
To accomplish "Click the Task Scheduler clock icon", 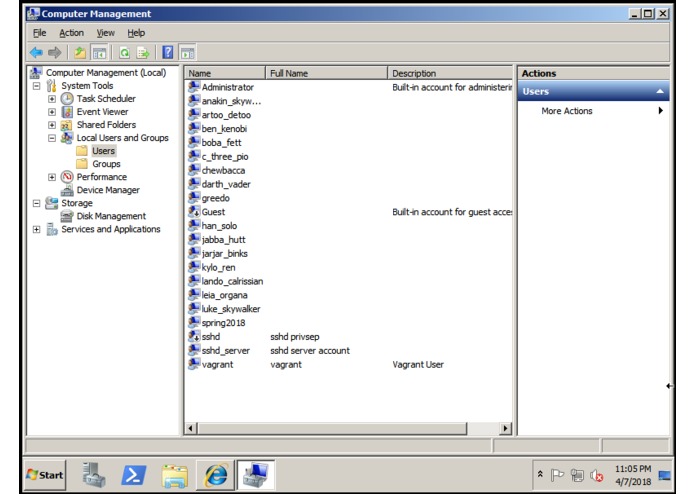I will pyautogui.click(x=67, y=98).
